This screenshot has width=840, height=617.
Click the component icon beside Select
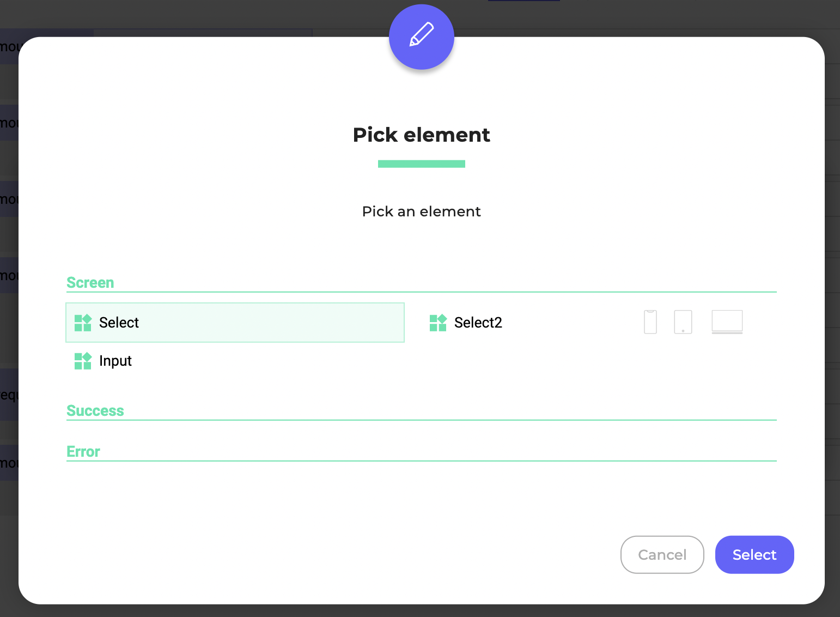[x=83, y=323]
